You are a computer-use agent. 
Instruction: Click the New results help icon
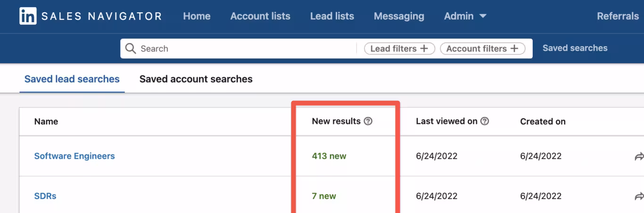368,121
